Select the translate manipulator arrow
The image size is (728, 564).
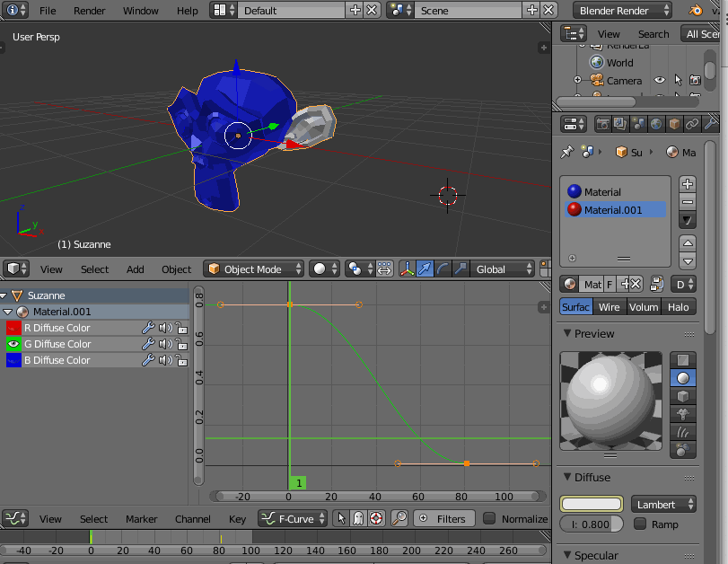425,269
